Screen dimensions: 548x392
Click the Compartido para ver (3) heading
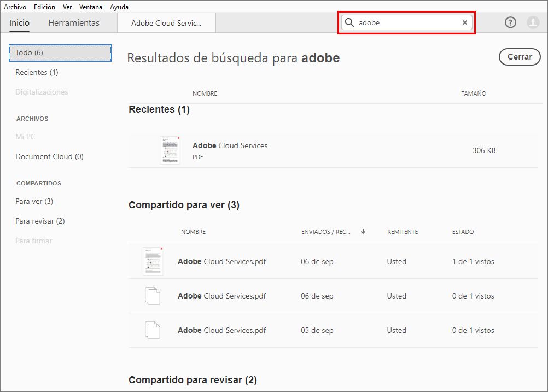pyautogui.click(x=184, y=204)
